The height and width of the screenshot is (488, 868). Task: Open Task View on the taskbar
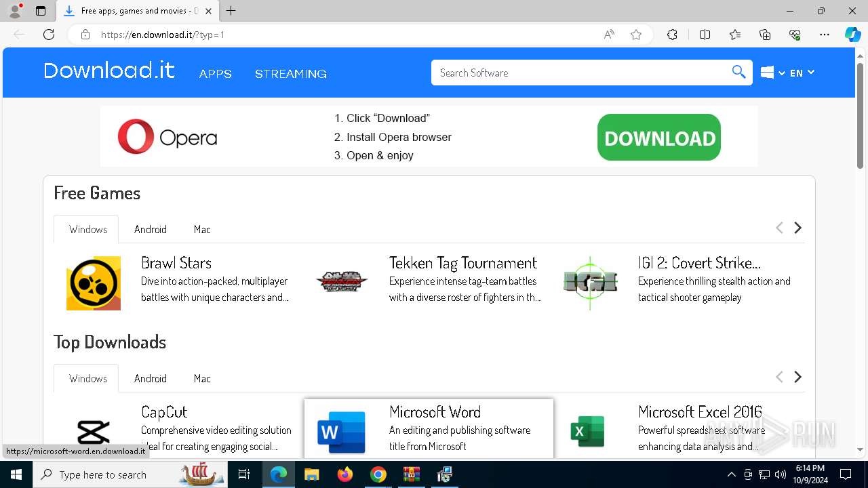click(x=244, y=474)
